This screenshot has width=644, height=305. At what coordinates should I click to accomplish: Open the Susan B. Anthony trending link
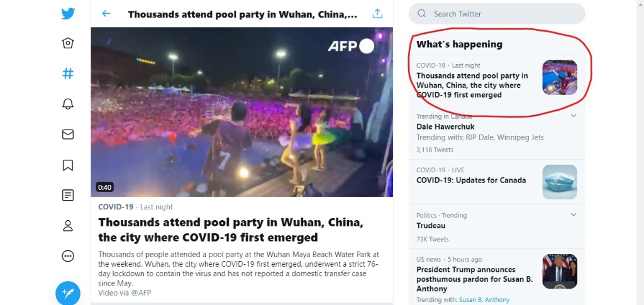coord(484,300)
